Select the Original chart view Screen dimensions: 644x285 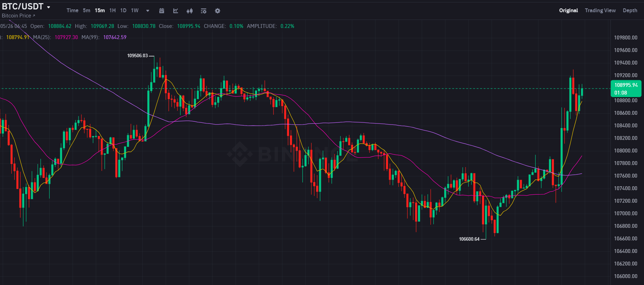point(569,10)
